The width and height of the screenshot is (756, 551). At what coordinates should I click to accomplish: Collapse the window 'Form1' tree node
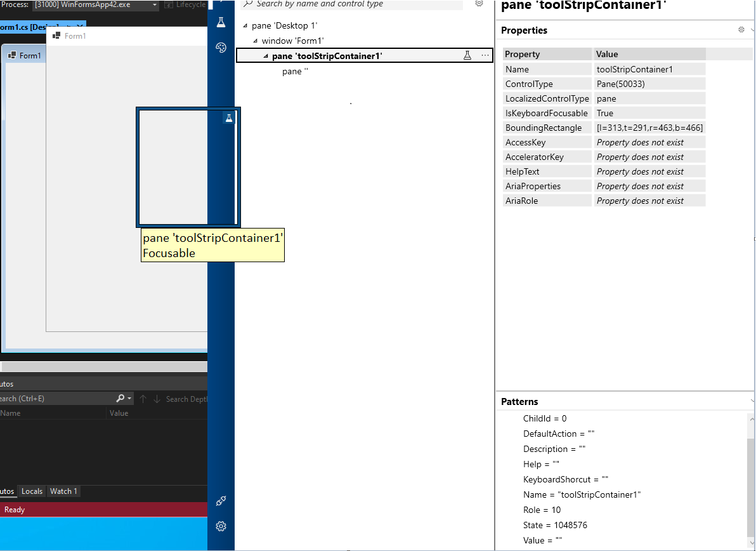pos(256,41)
